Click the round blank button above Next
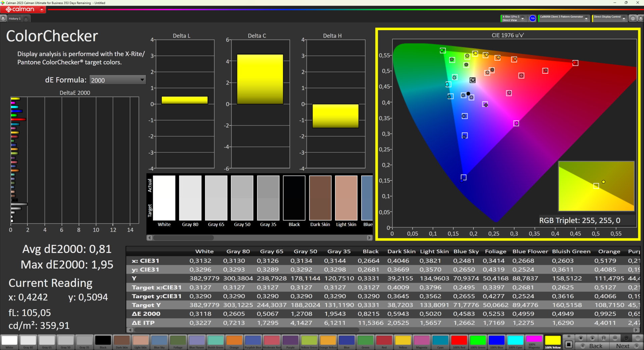 638,338
